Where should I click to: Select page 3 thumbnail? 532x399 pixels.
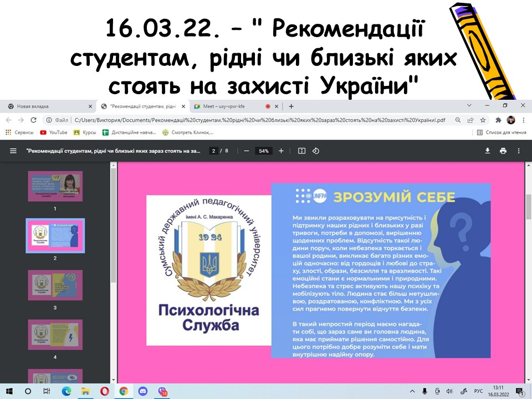coord(55,285)
